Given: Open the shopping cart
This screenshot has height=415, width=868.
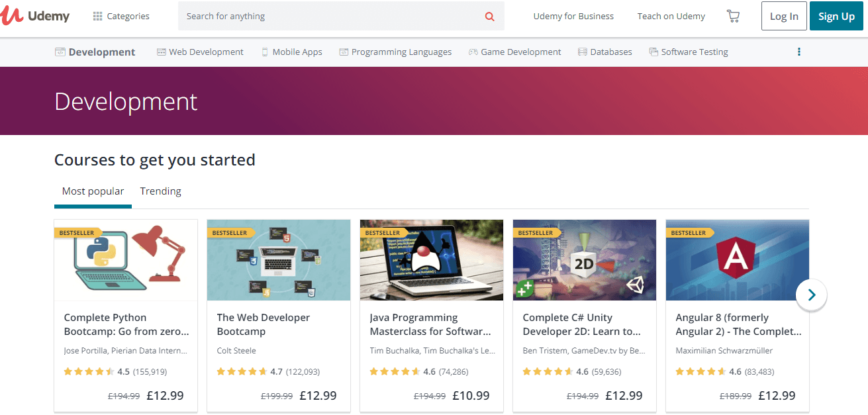Looking at the screenshot, I should (x=733, y=16).
